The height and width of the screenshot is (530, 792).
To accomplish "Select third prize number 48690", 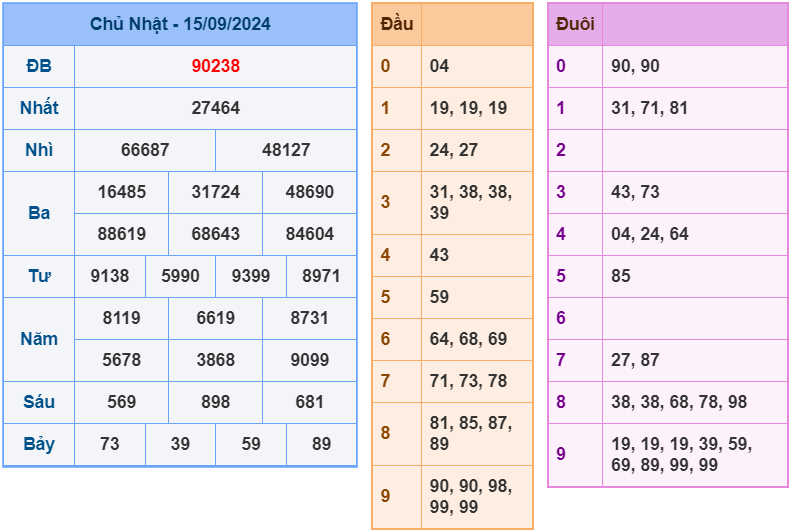I will pyautogui.click(x=310, y=191).
